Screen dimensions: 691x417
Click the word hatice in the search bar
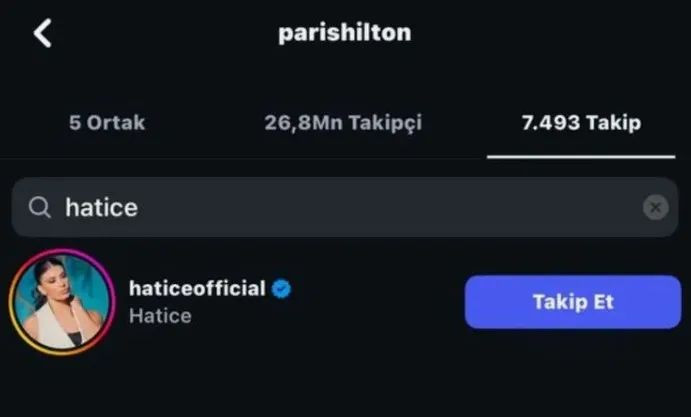(x=101, y=208)
